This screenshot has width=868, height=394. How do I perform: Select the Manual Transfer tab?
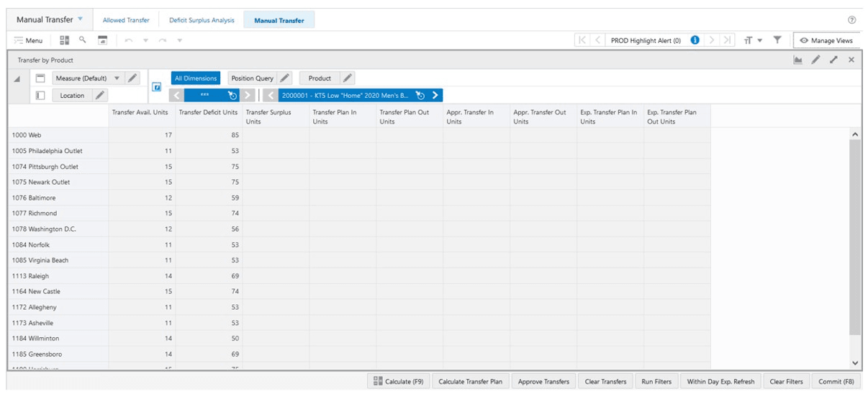[279, 20]
